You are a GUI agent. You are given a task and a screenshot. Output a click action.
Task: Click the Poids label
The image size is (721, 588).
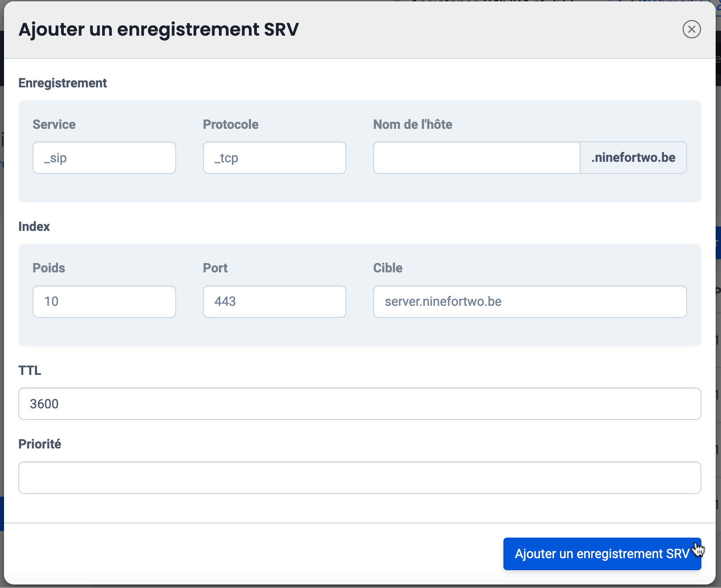(49, 268)
